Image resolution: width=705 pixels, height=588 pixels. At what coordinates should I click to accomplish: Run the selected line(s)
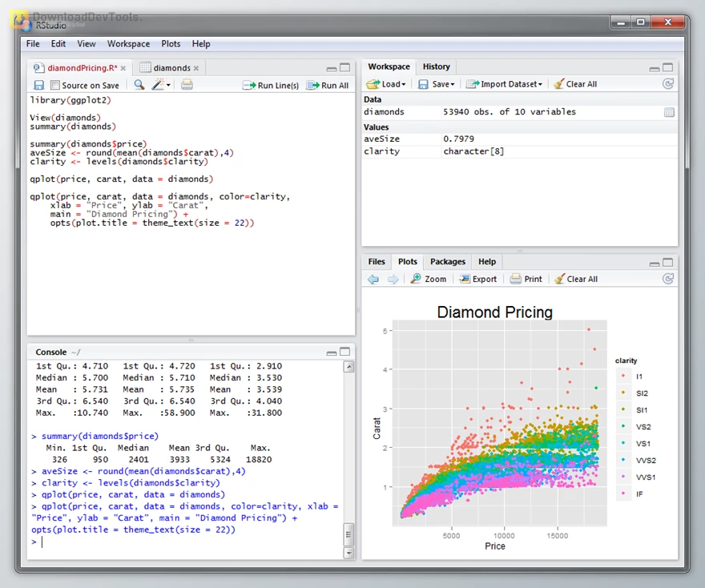tap(271, 85)
